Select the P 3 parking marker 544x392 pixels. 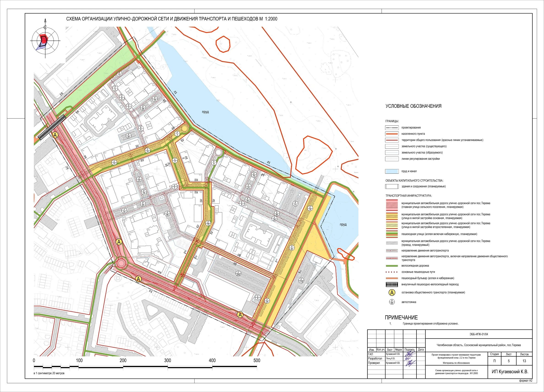(177, 134)
